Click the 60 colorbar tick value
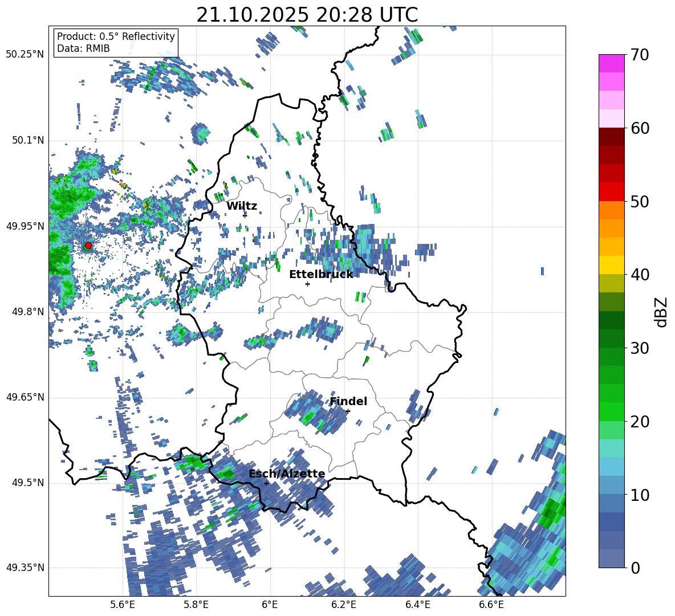675x616 pixels. pyautogui.click(x=640, y=128)
